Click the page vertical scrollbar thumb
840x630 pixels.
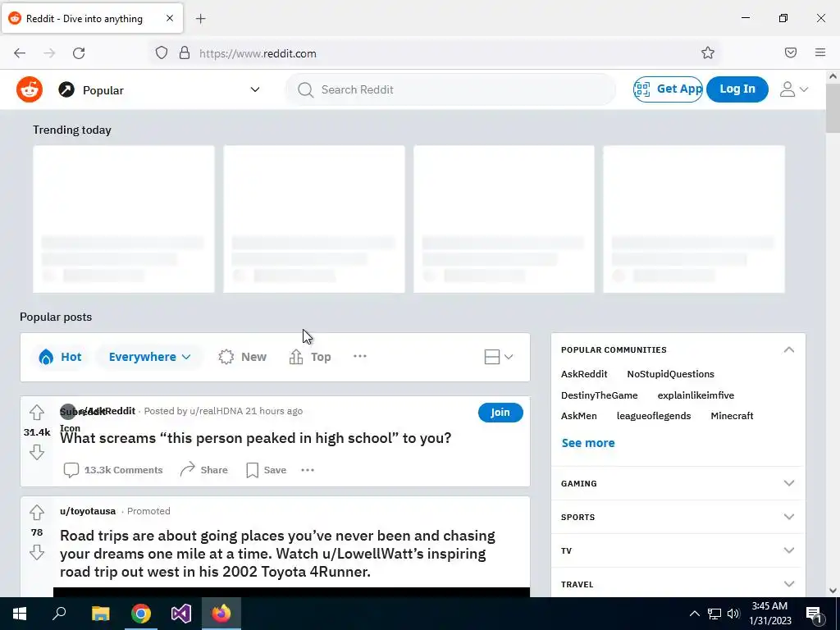pos(833,108)
